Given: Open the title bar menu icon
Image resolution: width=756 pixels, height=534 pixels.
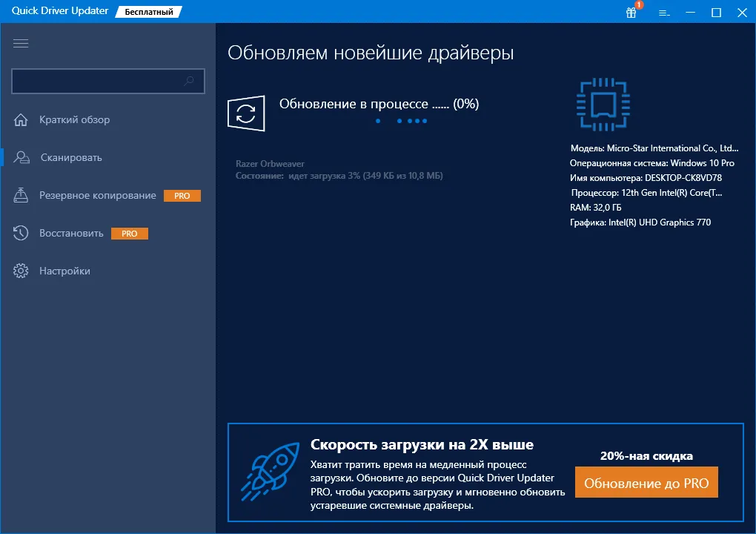Looking at the screenshot, I should (x=664, y=13).
